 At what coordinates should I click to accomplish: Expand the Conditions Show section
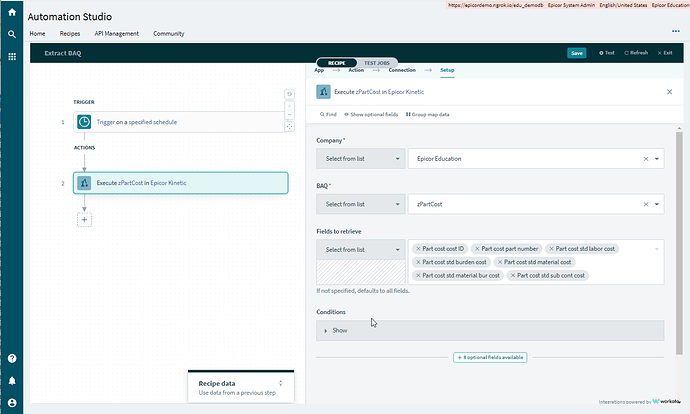pos(490,330)
